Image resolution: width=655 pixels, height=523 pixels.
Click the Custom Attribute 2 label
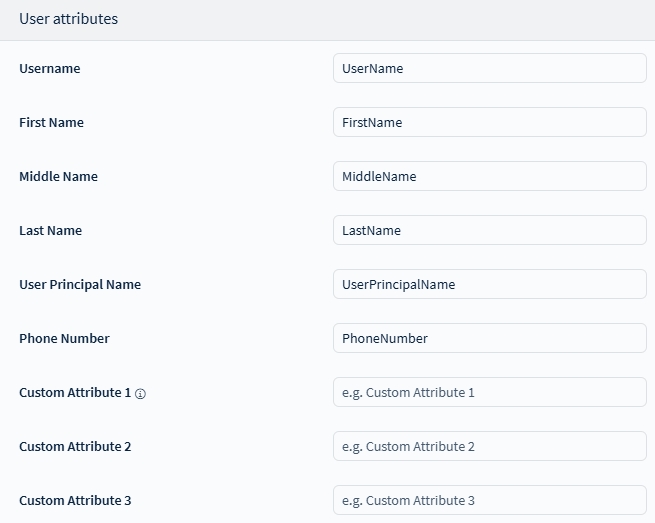click(75, 447)
